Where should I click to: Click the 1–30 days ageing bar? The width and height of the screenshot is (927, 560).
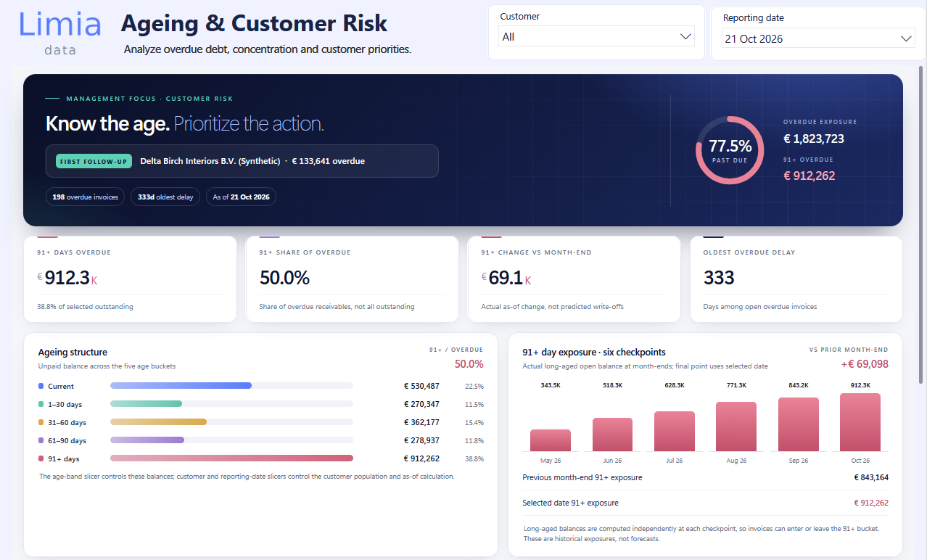(x=146, y=404)
